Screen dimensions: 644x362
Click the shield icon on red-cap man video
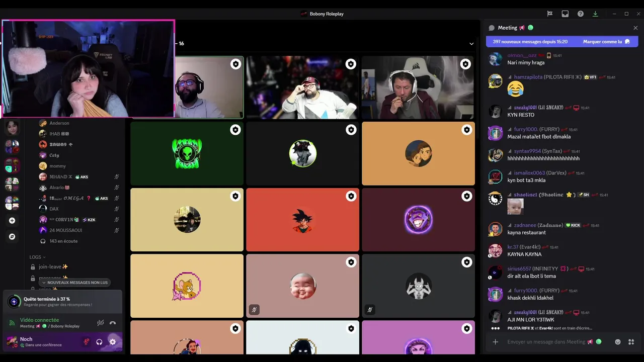click(351, 64)
